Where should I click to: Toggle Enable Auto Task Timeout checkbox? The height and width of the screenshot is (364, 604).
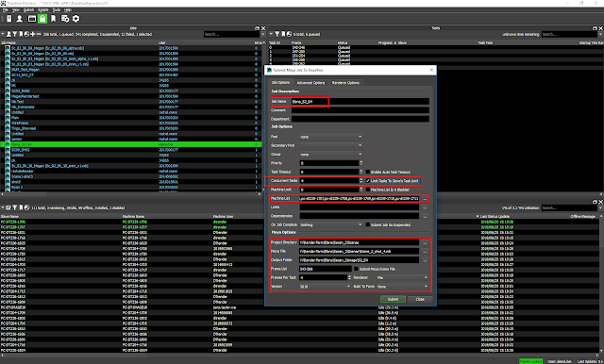[368, 172]
